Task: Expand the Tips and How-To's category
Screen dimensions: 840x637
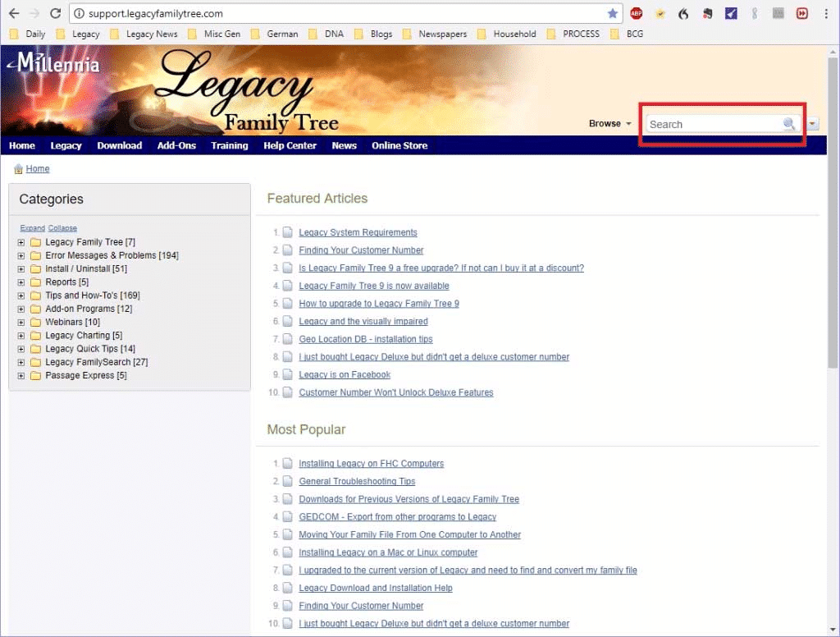Action: (x=21, y=296)
